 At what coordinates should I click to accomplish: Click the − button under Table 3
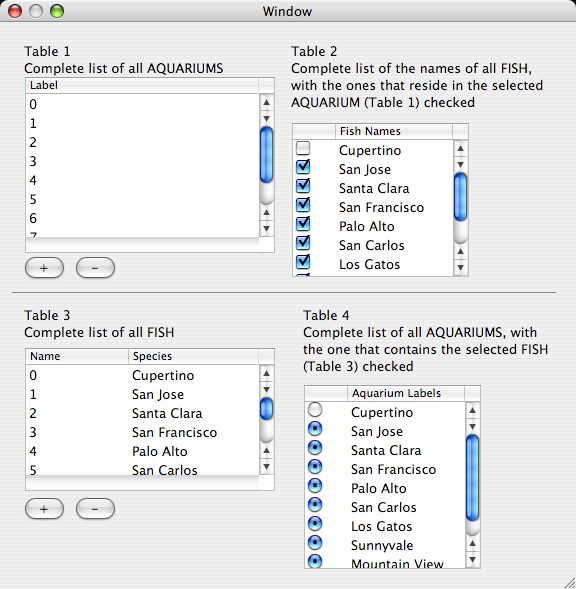coord(95,509)
